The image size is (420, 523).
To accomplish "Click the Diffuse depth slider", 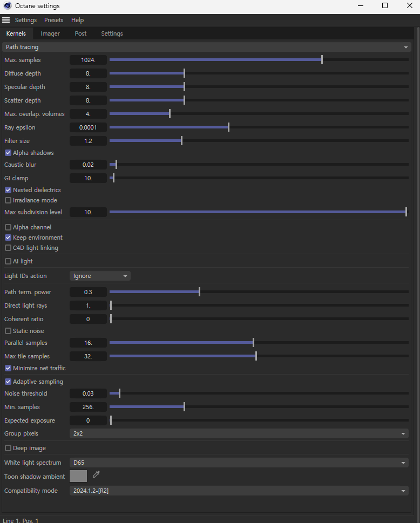I will [259, 73].
